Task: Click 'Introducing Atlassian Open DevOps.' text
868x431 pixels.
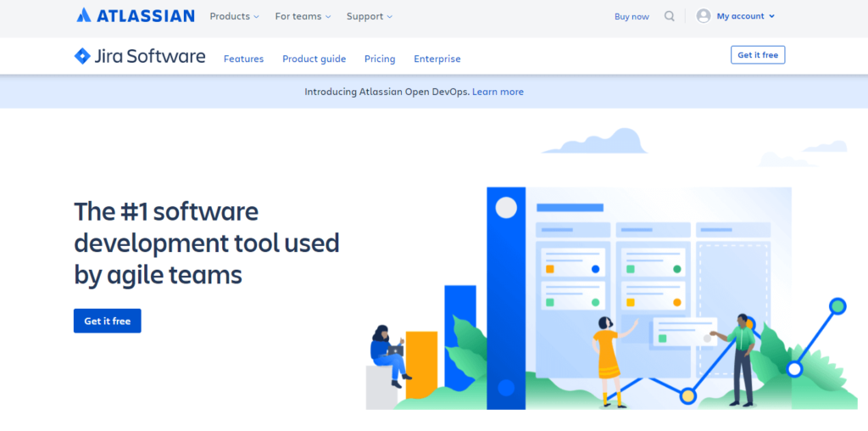Action: tap(387, 92)
